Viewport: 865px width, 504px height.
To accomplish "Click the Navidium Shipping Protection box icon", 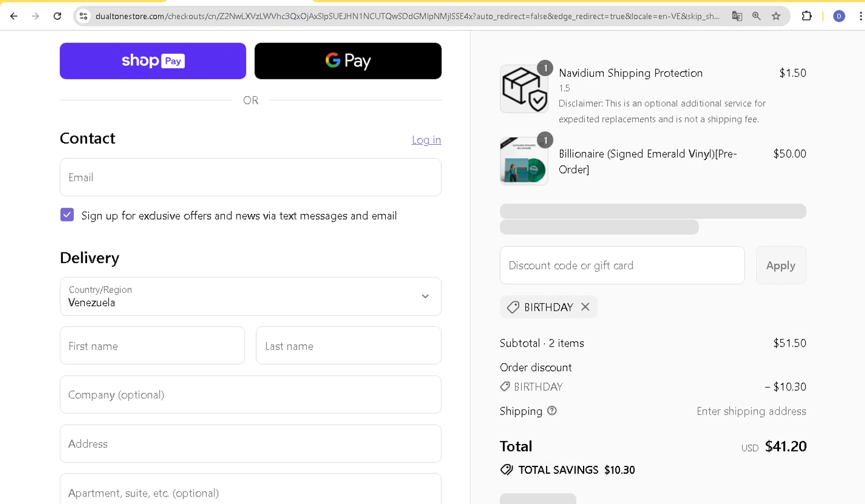I will point(524,89).
